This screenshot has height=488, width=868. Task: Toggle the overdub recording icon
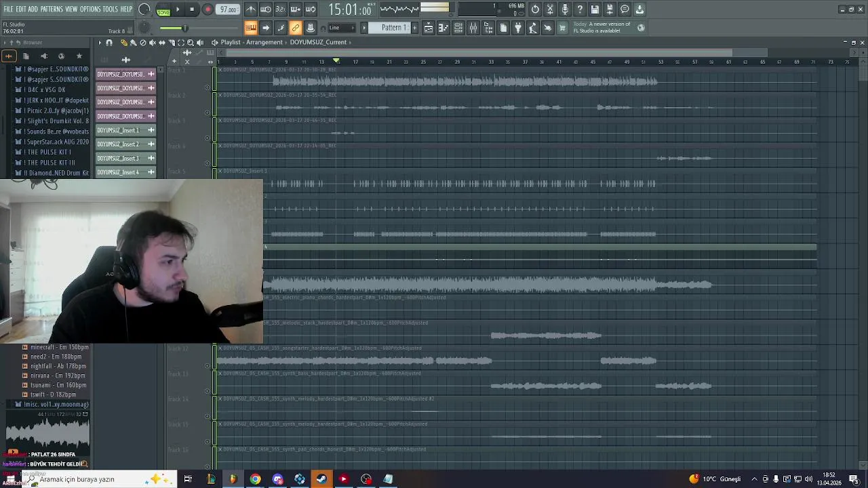coord(296,9)
